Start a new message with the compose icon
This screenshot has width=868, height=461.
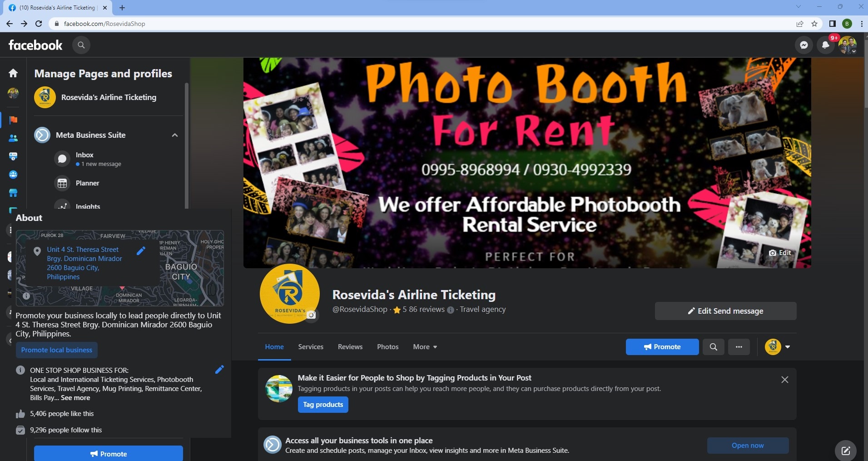point(846,451)
